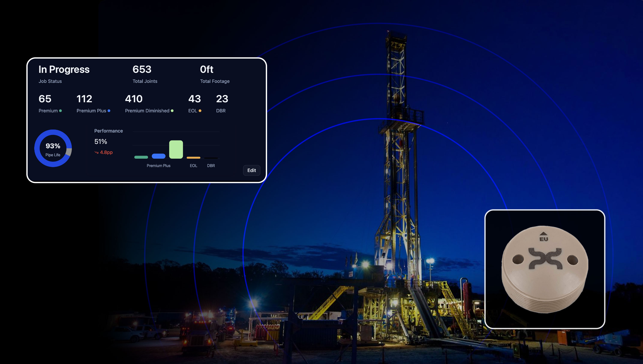Viewport: 643px width, 364px height.
Task: Click the 653 Total Joints figure
Action: click(x=142, y=70)
